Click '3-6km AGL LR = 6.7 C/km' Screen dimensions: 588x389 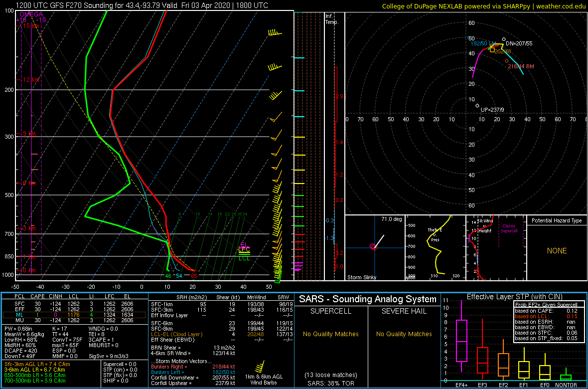click(x=35, y=370)
